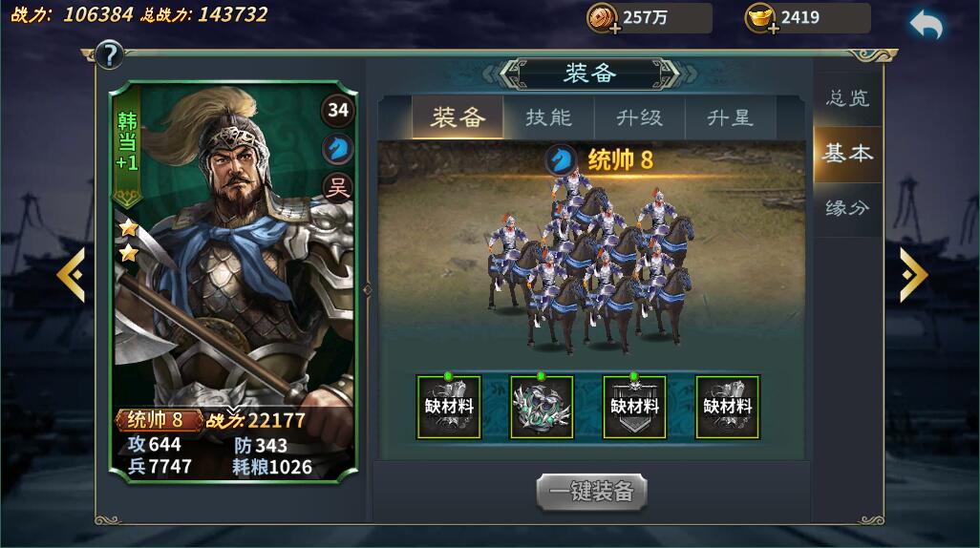
Task: Tap the 韩当 hero portrait card
Action: [233, 282]
